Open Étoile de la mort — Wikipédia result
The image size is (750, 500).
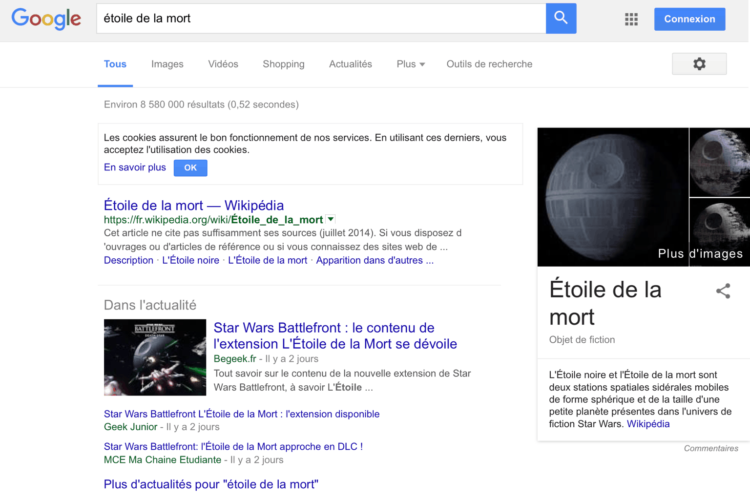pyautogui.click(x=194, y=205)
